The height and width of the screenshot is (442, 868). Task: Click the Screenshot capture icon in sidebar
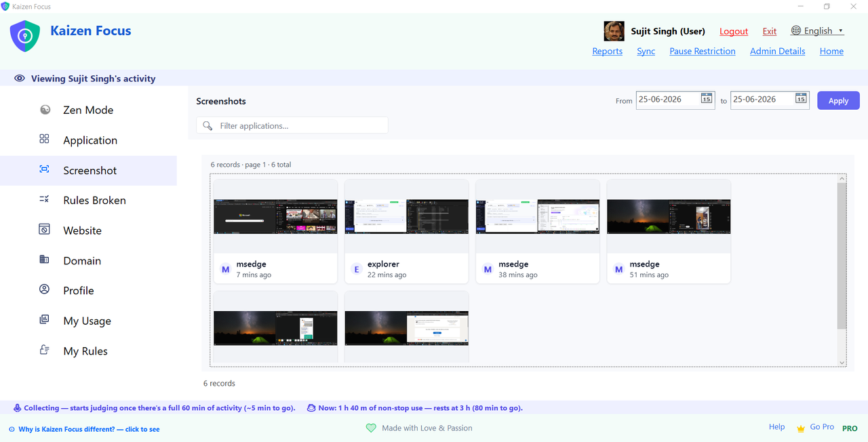(x=45, y=169)
